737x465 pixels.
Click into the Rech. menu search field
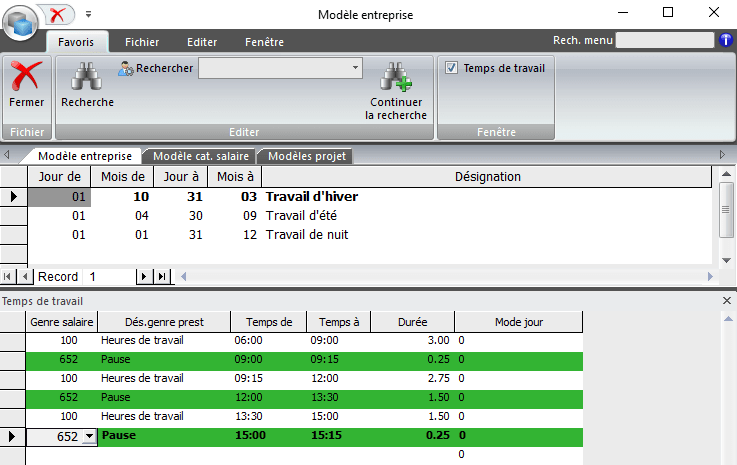point(665,41)
